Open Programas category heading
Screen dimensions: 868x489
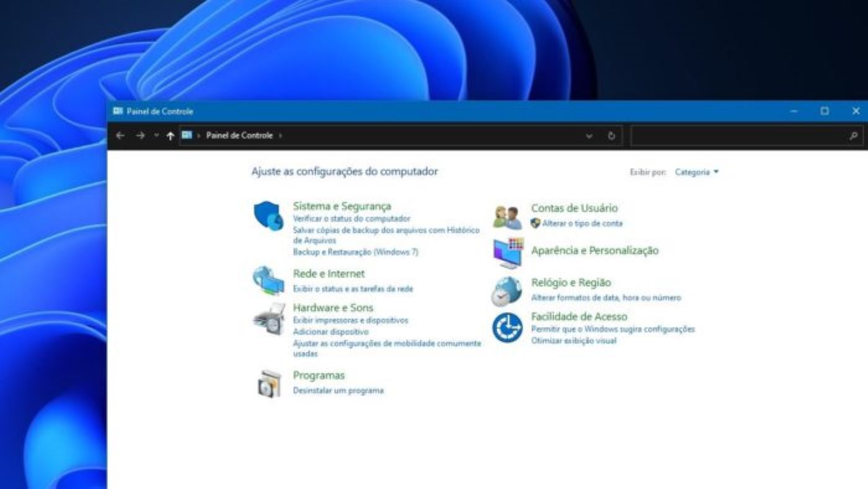click(319, 375)
